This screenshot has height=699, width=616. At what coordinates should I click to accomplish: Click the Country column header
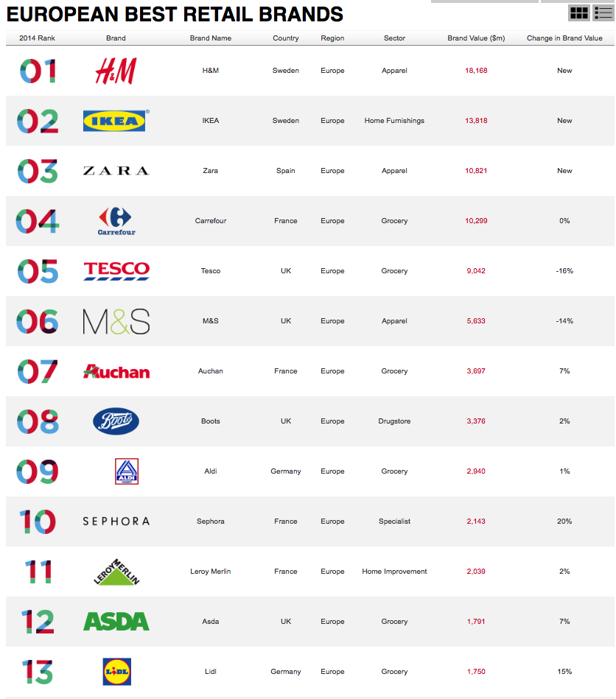[285, 38]
